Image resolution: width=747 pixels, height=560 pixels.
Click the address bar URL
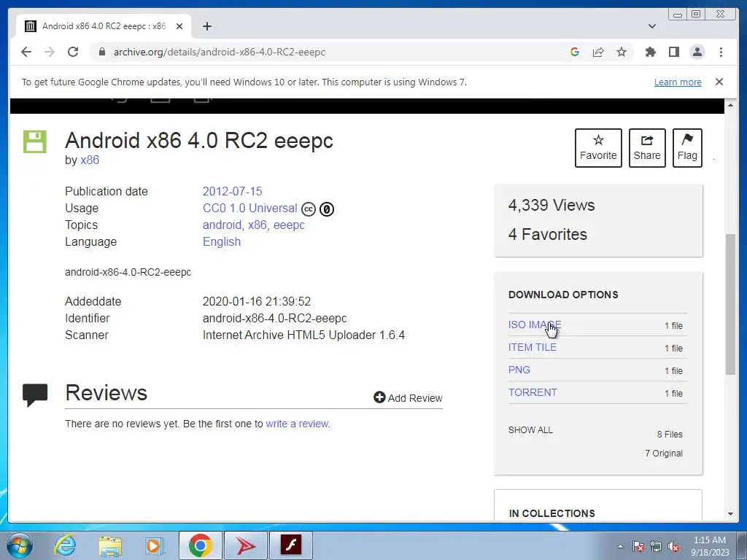(219, 52)
